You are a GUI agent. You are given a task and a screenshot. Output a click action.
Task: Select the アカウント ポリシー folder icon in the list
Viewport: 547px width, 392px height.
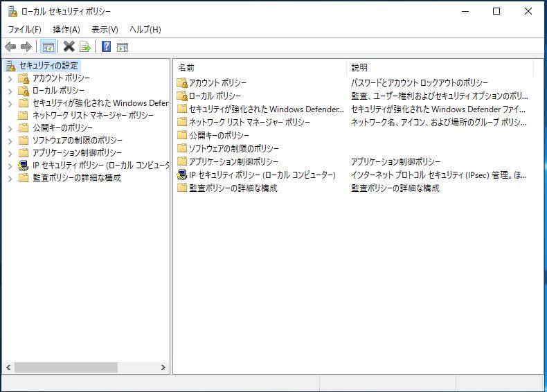[x=182, y=82]
